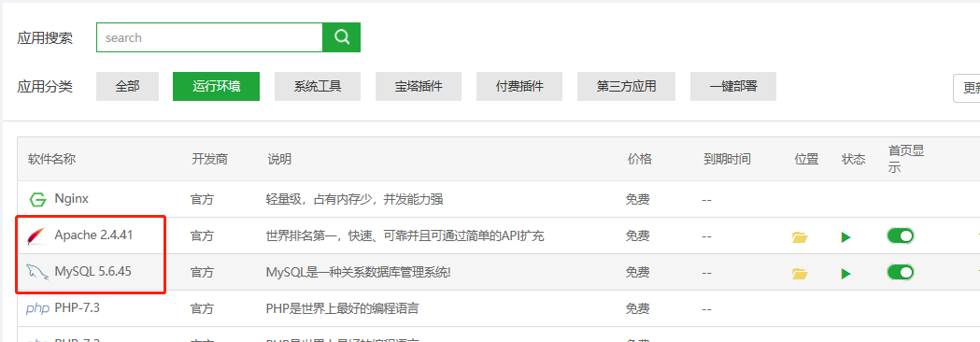This screenshot has height=342, width=980.
Task: Click the 应用搜索 label
Action: point(44,37)
